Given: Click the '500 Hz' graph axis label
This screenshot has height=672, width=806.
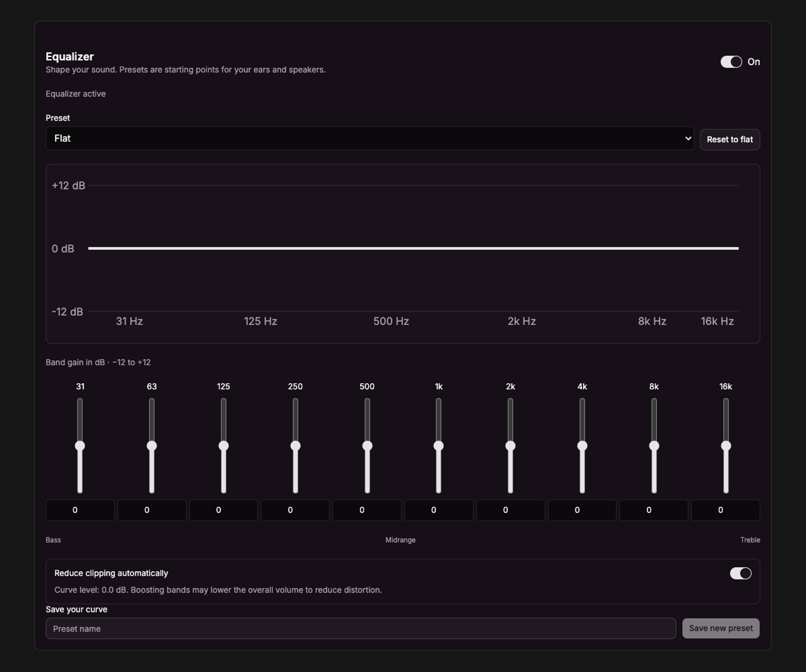Looking at the screenshot, I should tap(391, 321).
